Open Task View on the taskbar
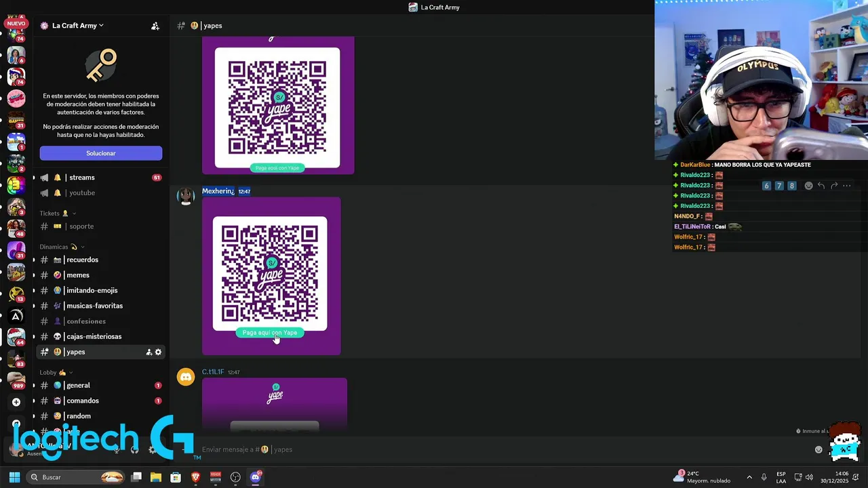The width and height of the screenshot is (868, 488). (136, 477)
